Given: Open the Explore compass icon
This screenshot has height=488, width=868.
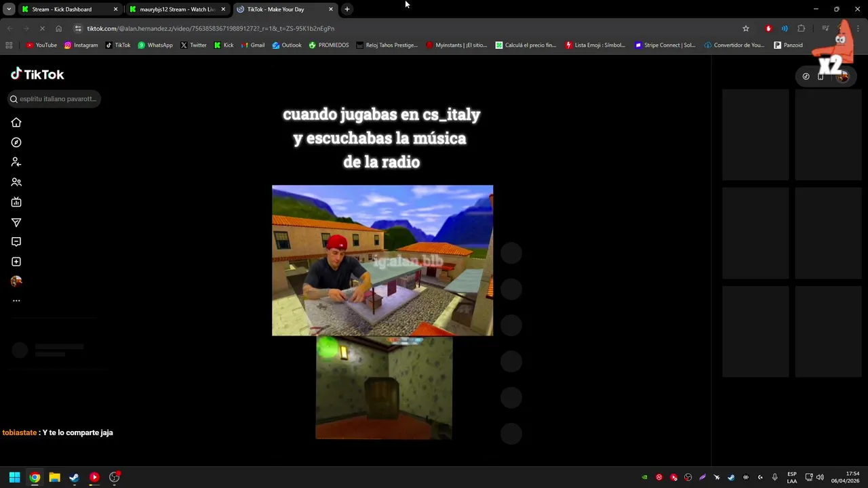Looking at the screenshot, I should click(x=16, y=142).
